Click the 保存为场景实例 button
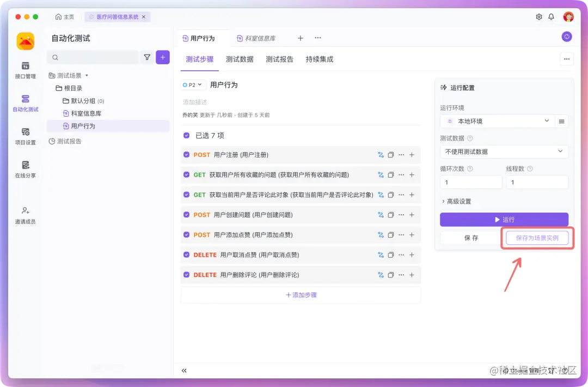The image size is (588, 387). tap(537, 238)
